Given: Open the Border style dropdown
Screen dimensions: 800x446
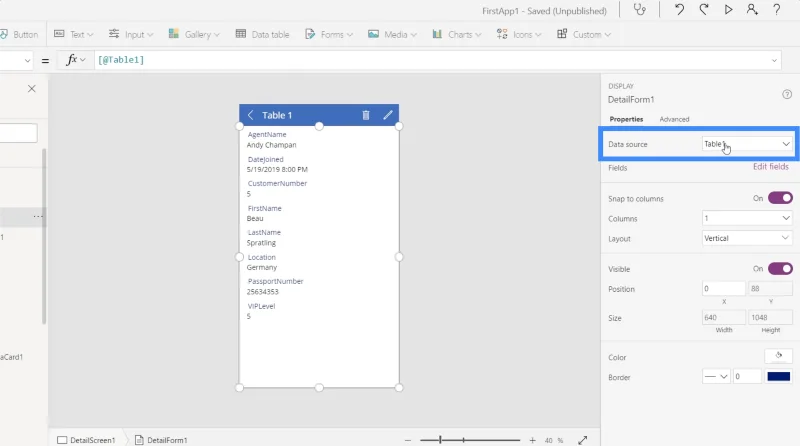Looking at the screenshot, I should pyautogui.click(x=716, y=377).
